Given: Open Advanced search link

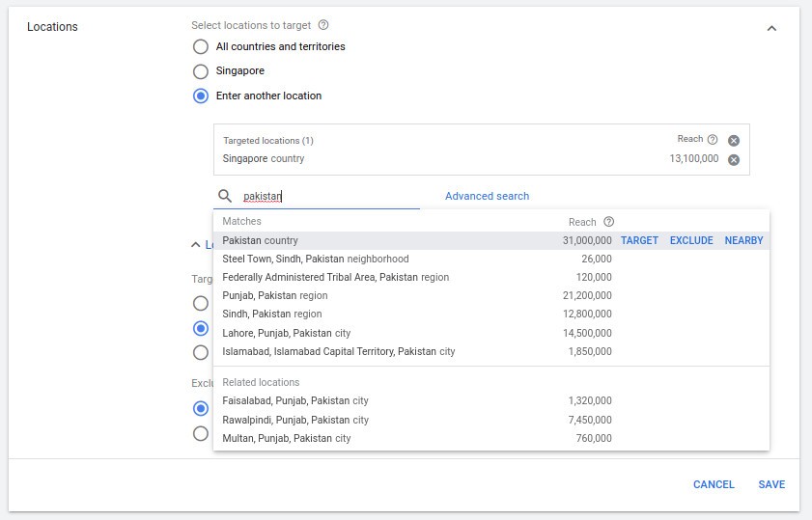Looking at the screenshot, I should click(488, 196).
